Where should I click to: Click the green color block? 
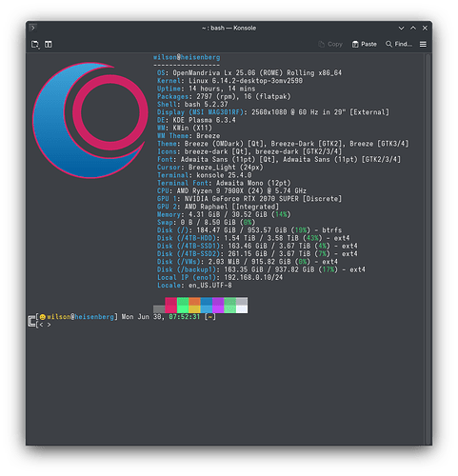(x=183, y=305)
